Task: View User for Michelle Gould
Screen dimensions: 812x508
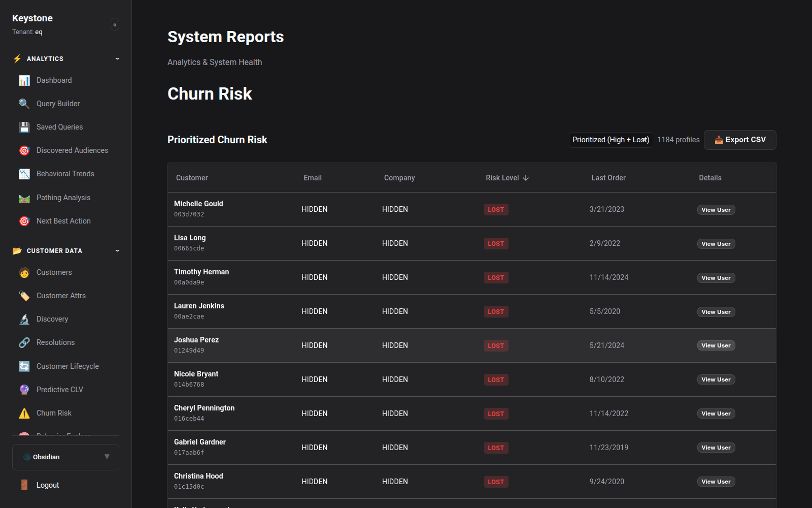Action: [x=716, y=210]
